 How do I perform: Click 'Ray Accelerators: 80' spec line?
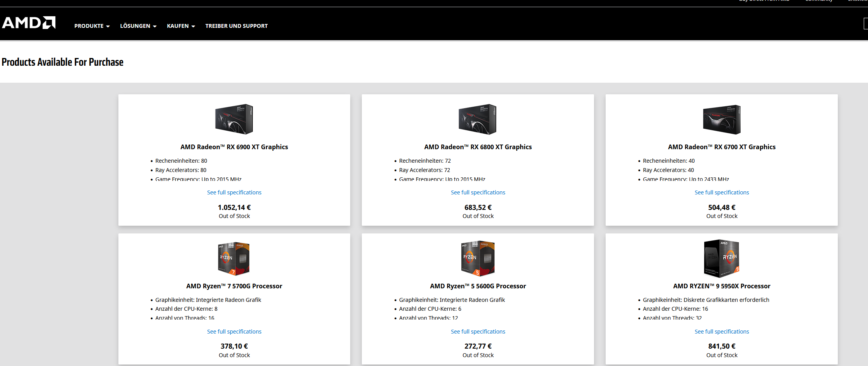click(x=181, y=170)
